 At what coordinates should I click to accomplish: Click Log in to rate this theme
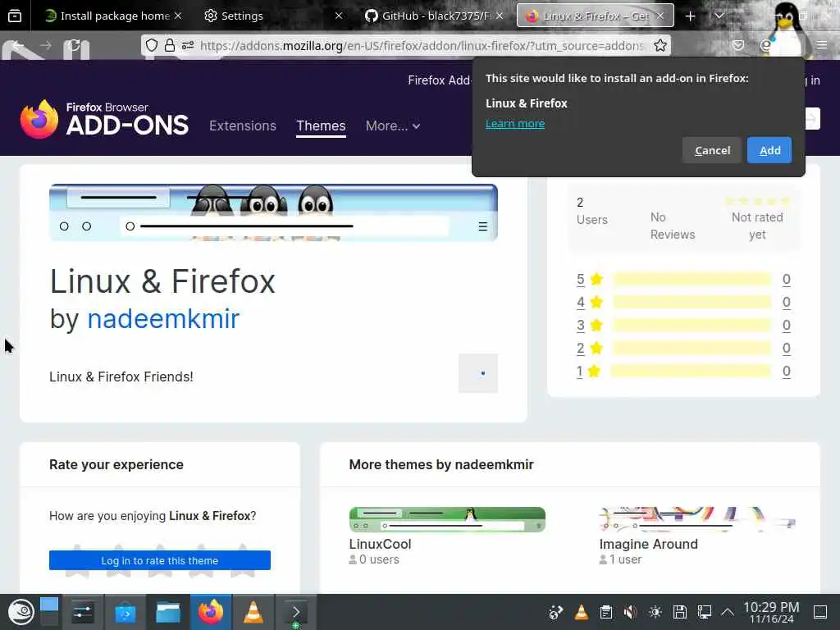[x=160, y=560]
